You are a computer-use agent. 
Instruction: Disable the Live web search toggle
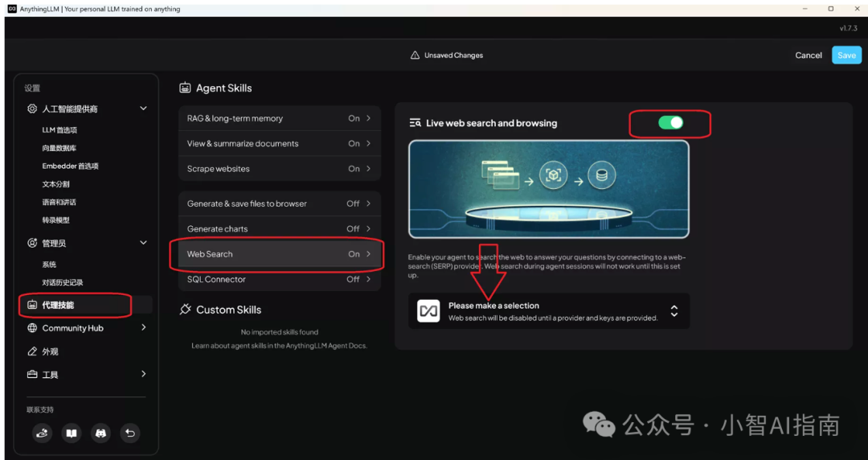[670, 123]
